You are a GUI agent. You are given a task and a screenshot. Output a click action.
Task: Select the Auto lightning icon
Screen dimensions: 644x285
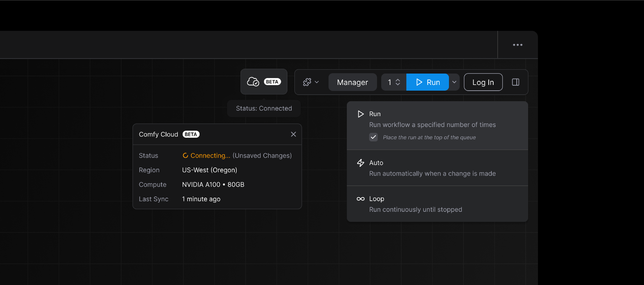point(361,163)
